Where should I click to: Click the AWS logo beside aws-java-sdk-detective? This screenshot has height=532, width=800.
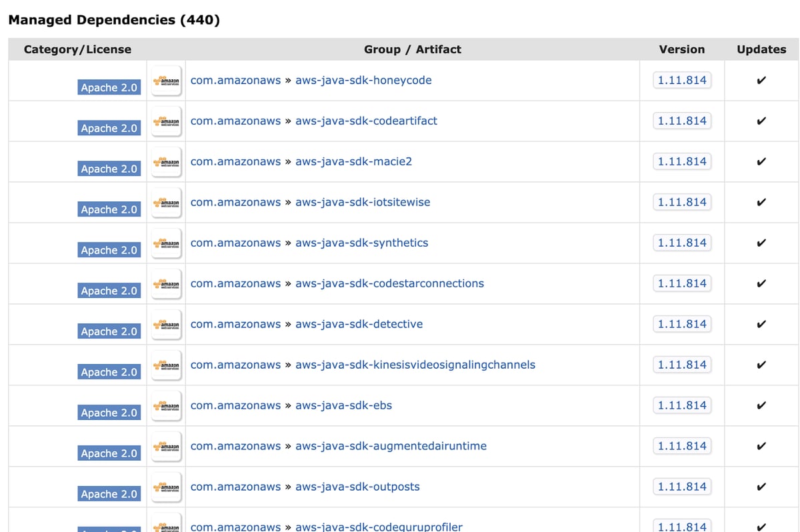click(x=166, y=324)
